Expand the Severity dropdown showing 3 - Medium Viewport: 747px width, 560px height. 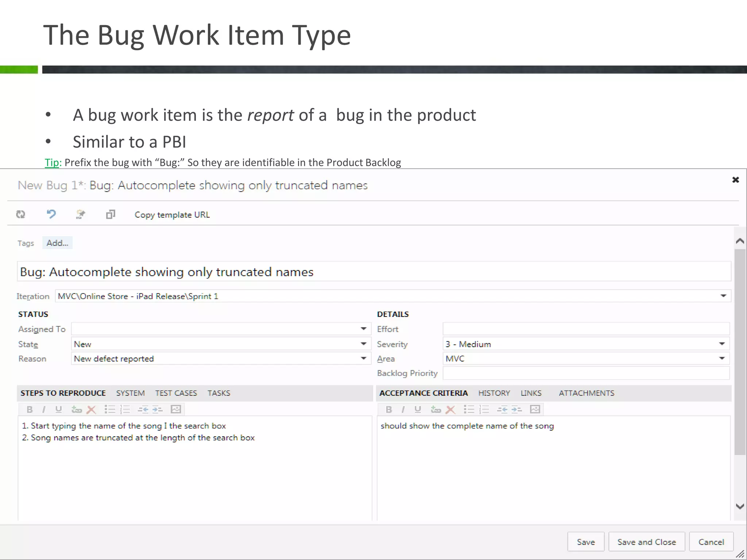[x=722, y=344]
